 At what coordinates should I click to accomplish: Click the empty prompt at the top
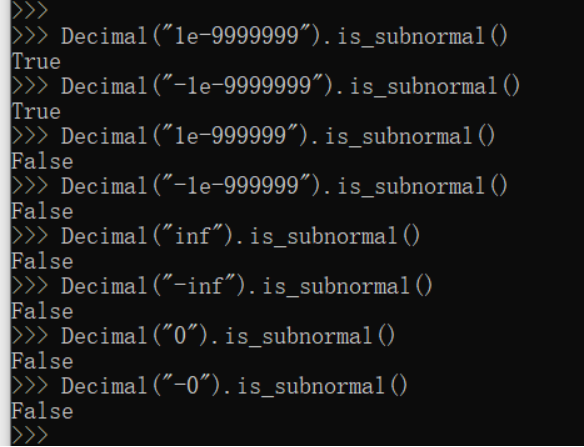pyautogui.click(x=30, y=10)
